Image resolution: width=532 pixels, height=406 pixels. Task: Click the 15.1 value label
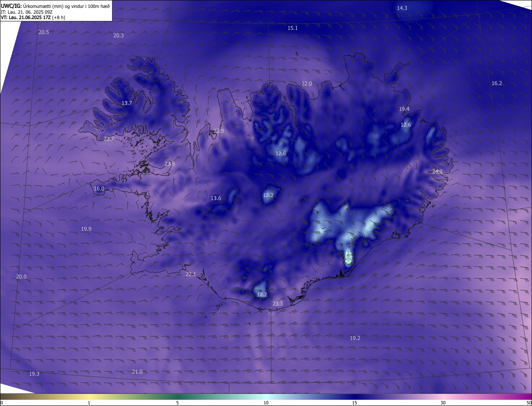pos(293,28)
